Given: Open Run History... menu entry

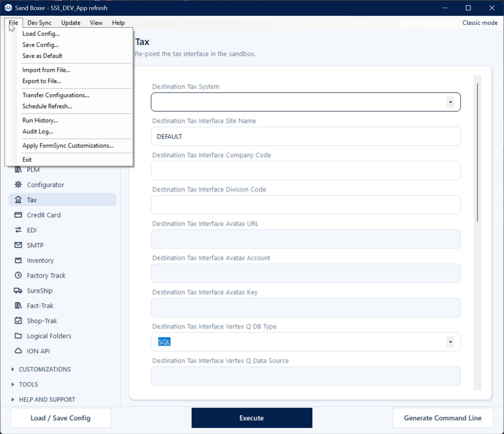Looking at the screenshot, I should 69,120.
